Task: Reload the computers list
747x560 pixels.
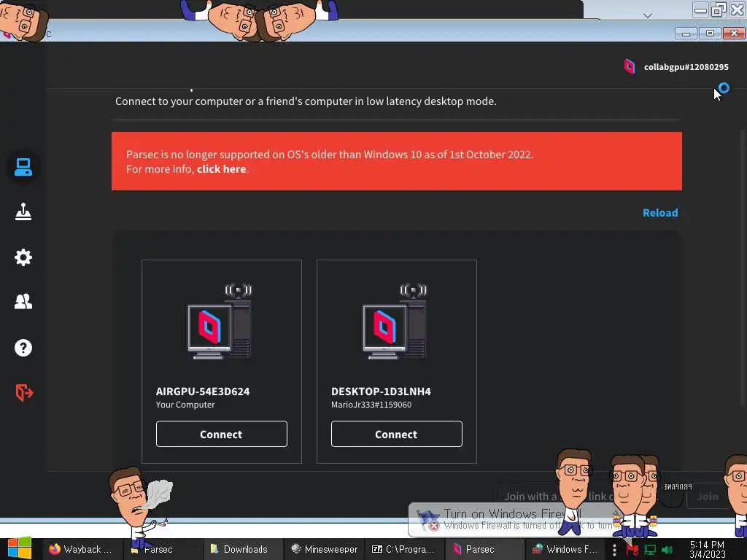Action: click(660, 213)
